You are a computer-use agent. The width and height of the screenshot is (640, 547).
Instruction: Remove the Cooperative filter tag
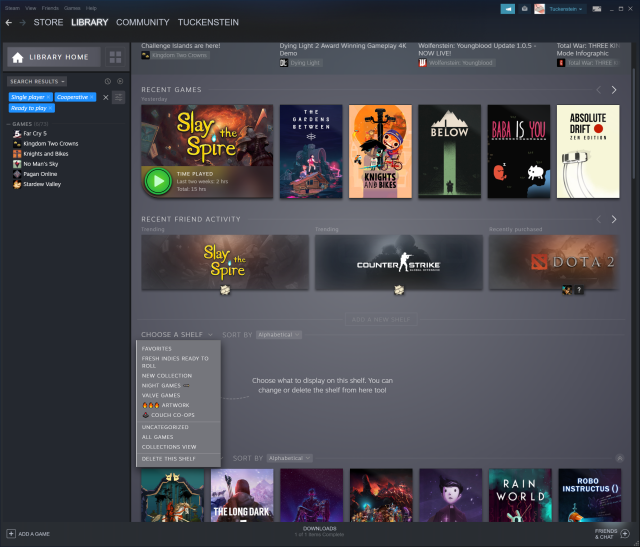[91, 97]
